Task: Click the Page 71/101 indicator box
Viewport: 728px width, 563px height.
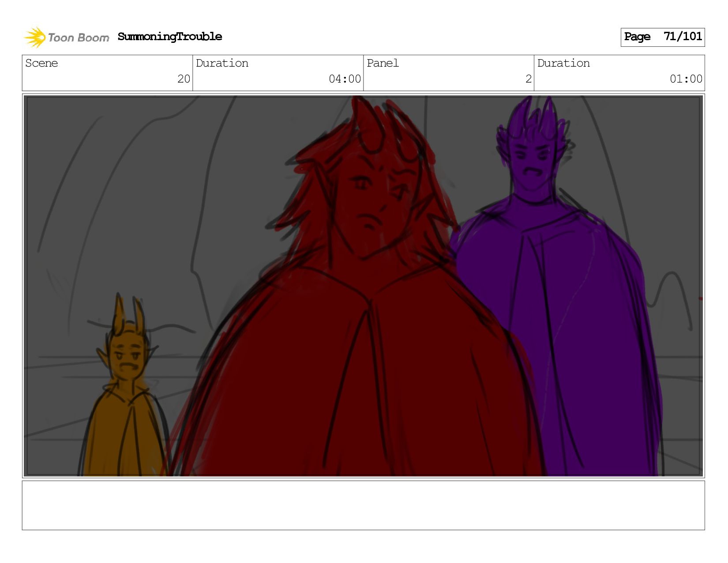Action: pyautogui.click(x=662, y=37)
